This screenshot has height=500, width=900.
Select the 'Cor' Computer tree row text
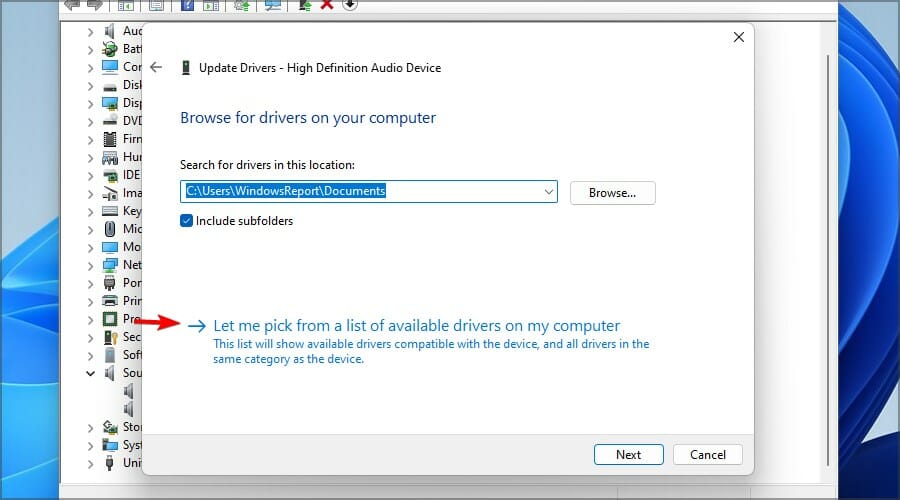pos(132,67)
